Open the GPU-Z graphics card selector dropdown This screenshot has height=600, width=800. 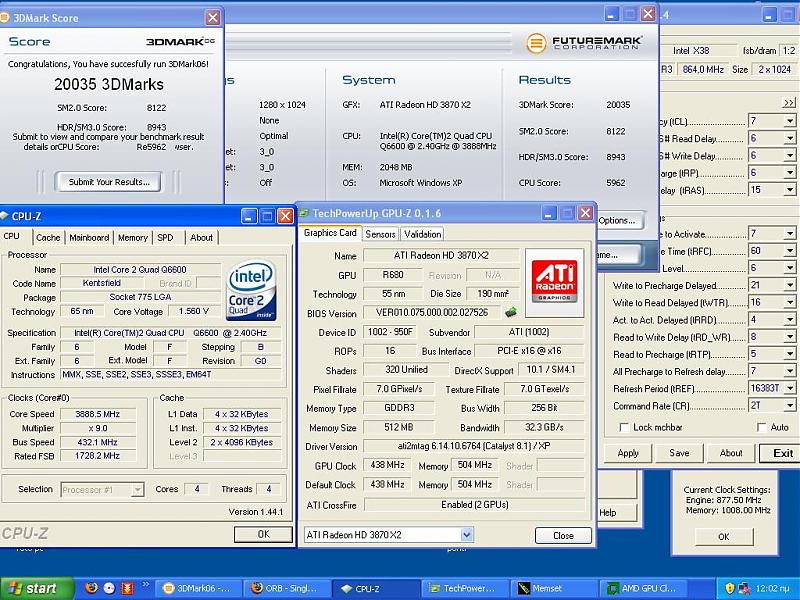point(466,535)
